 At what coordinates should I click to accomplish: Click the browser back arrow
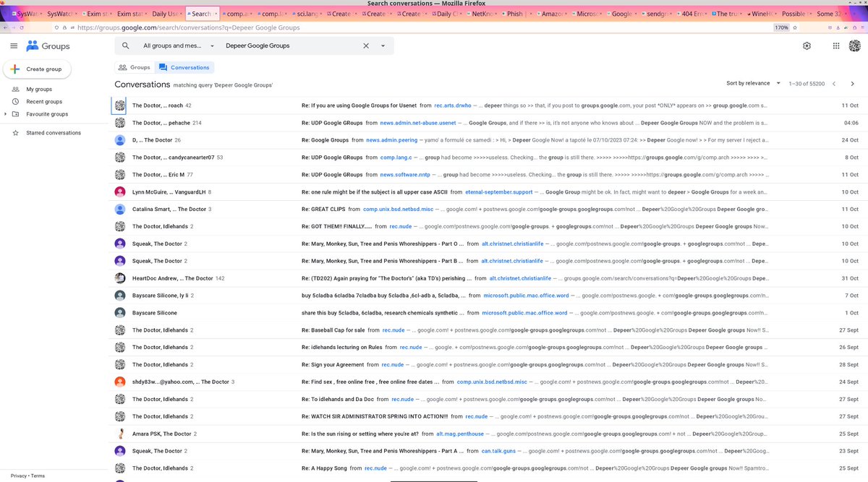(x=5, y=27)
